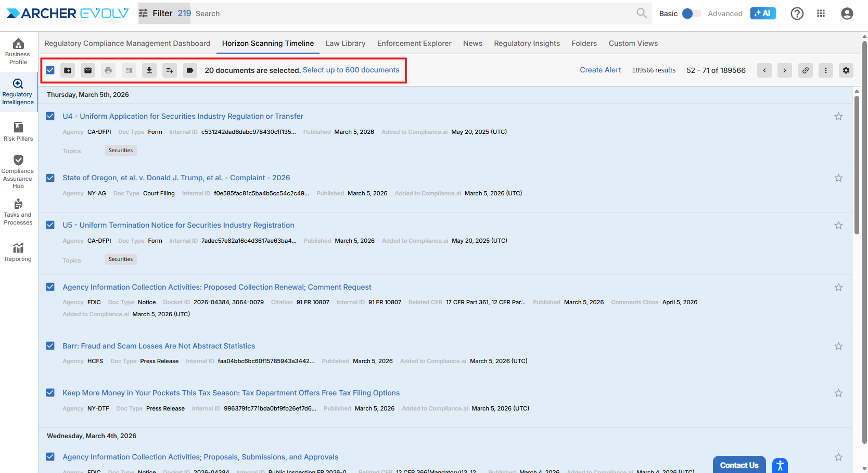Uncheck the Barr Fraud and Scam Losses document
Screen dimensions: 868x473
click(x=50, y=346)
